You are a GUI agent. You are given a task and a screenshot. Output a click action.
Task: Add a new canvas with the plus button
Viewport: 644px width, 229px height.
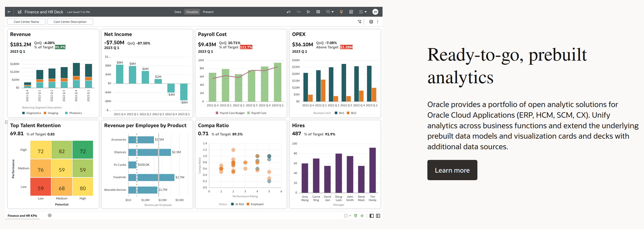pyautogui.click(x=50, y=215)
